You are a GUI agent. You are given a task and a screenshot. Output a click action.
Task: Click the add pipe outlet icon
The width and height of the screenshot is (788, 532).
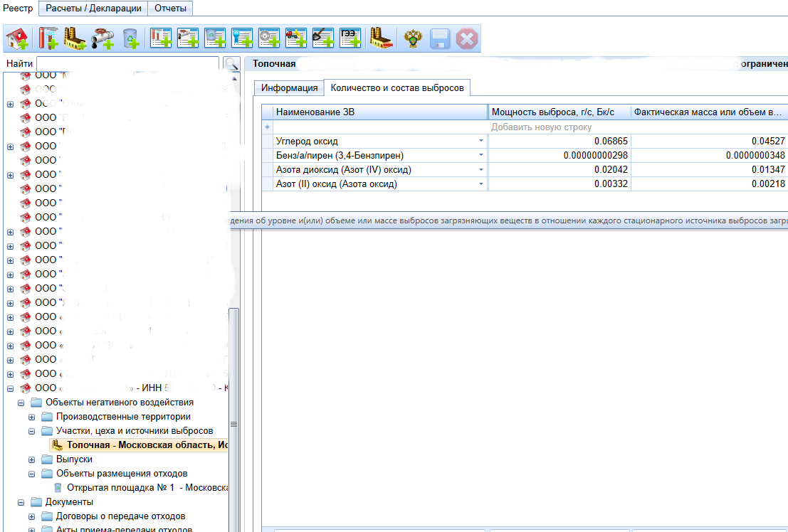click(102, 38)
